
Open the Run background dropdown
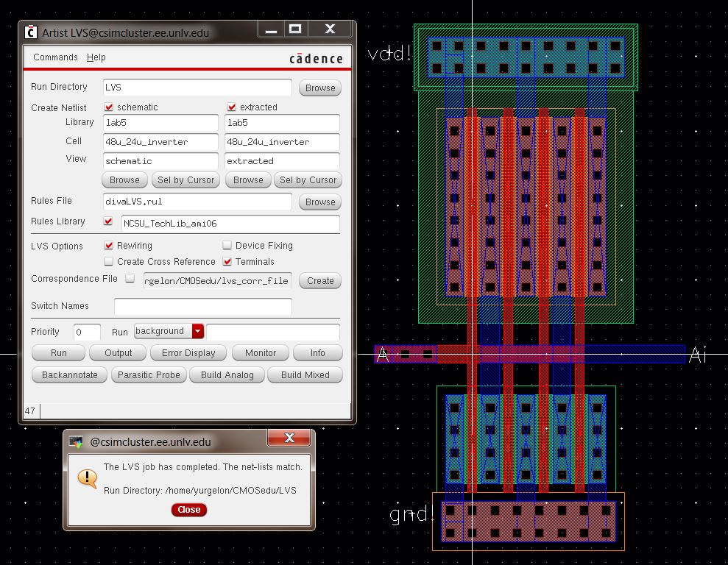pos(197,332)
